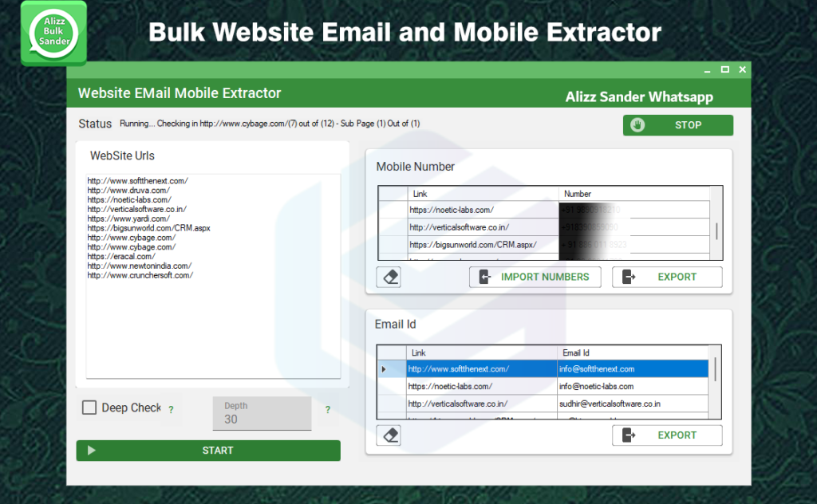Click the help question mark next to Depth field
The image size is (817, 504).
point(327,410)
